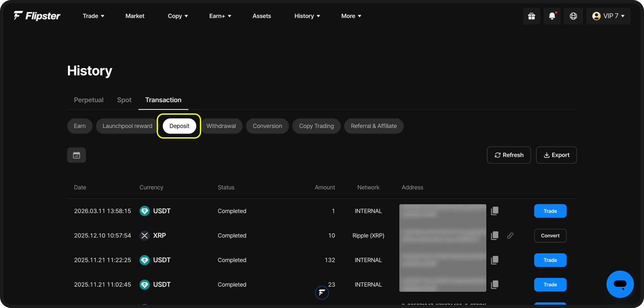Click Completed status in XRP row
644x308 pixels.
click(232, 235)
